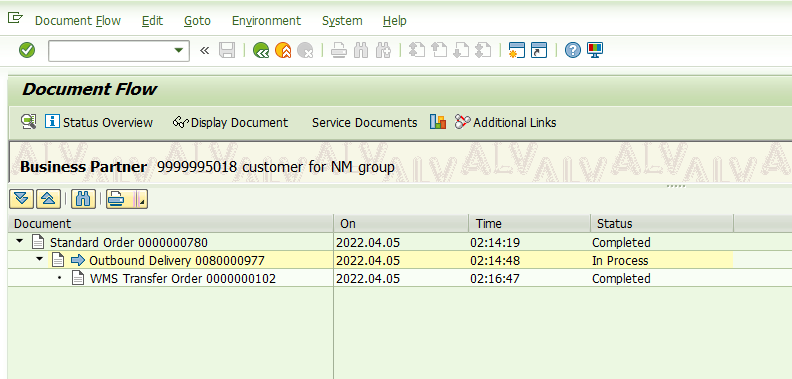This screenshot has height=379, width=792.
Task: Click the Service Documents button
Action: pos(364,123)
